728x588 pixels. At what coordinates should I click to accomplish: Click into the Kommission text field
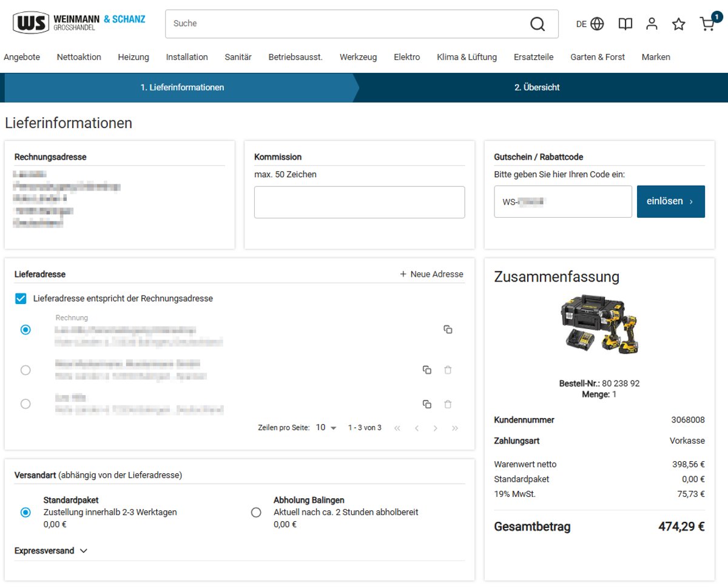click(359, 202)
